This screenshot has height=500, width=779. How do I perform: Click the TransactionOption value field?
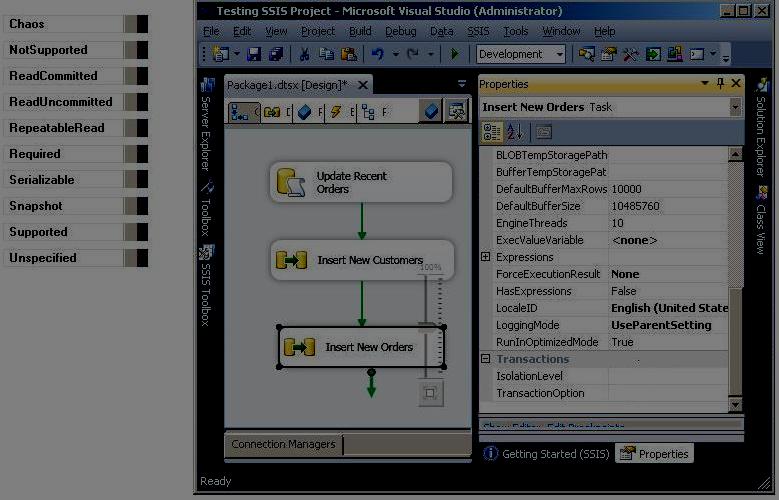[668, 393]
